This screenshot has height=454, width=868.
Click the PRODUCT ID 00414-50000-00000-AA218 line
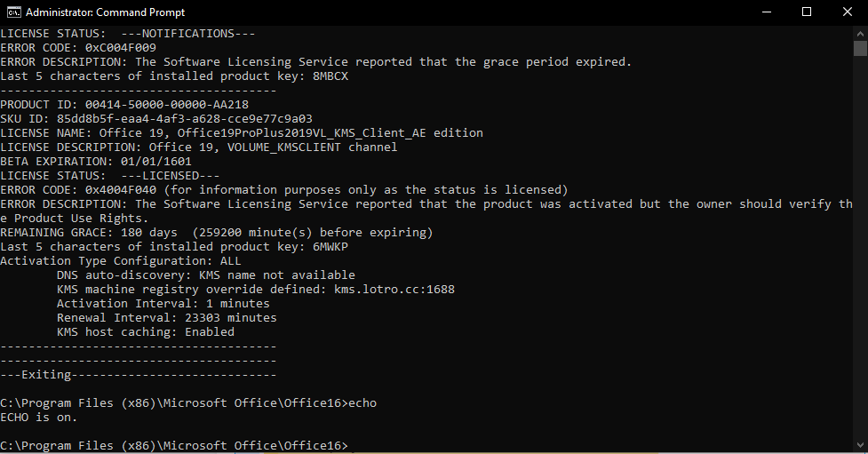pyautogui.click(x=124, y=104)
